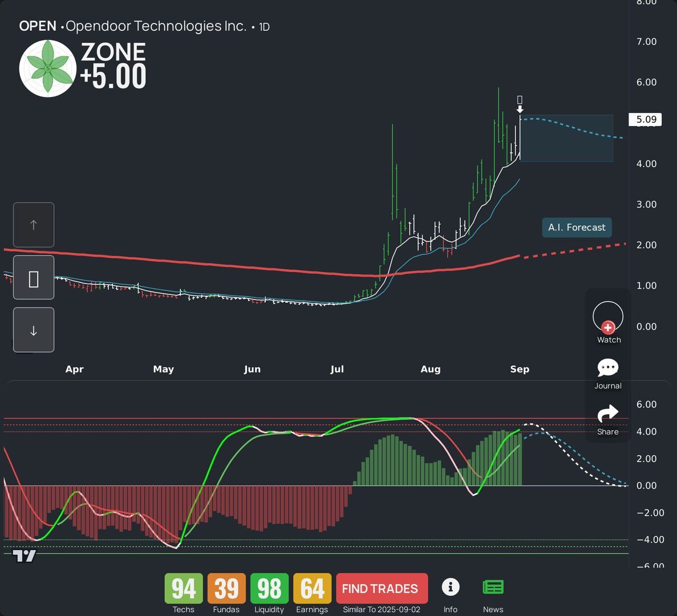Click the Jun month label on axis
This screenshot has height=616, width=677.
252,369
